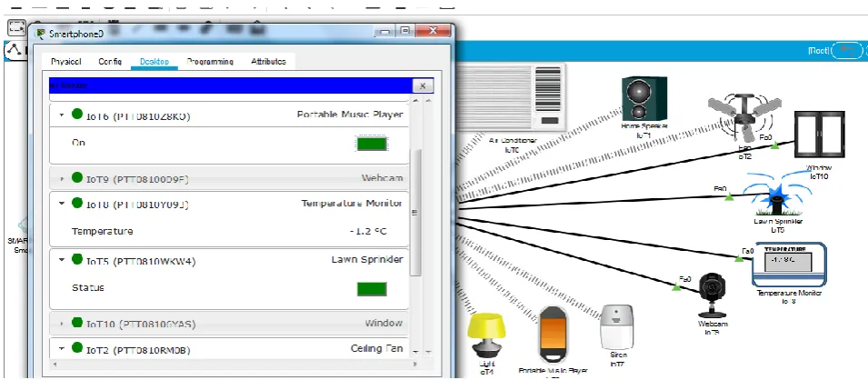Click the green status dot for IoT9
Image resolution: width=868 pixels, height=380 pixels.
(77, 178)
